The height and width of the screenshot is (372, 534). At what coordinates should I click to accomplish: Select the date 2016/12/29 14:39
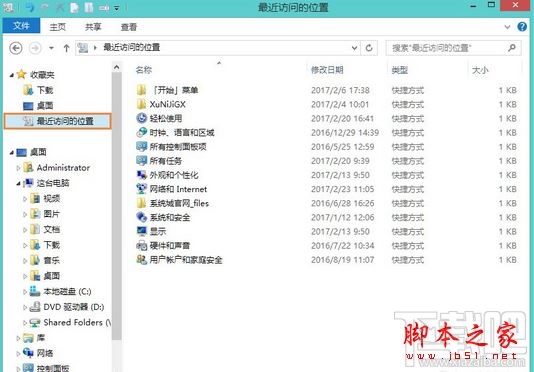pos(345,133)
